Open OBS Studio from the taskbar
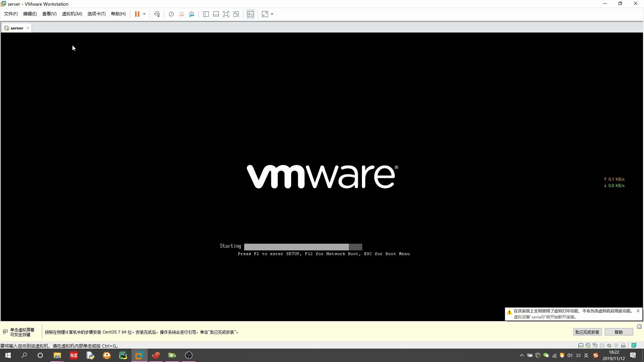Screen dimensions: 644x362 point(189,355)
